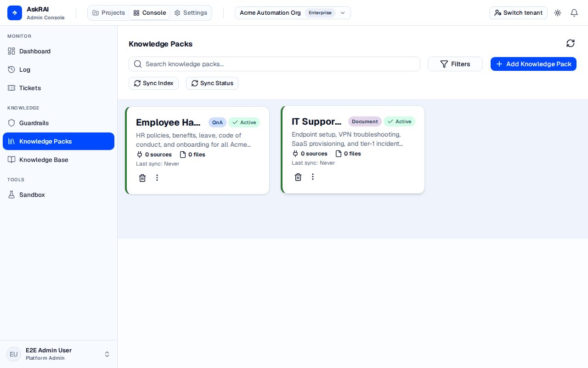Click Active badge on IT Support card
This screenshot has height=368, width=588.
[x=399, y=121]
